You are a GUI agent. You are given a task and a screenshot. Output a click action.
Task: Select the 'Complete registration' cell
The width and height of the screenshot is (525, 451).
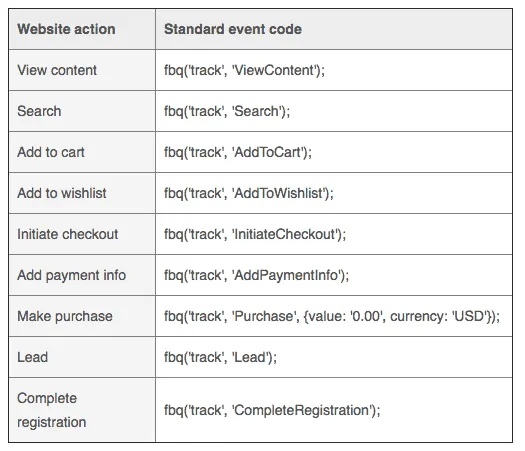coord(52,410)
